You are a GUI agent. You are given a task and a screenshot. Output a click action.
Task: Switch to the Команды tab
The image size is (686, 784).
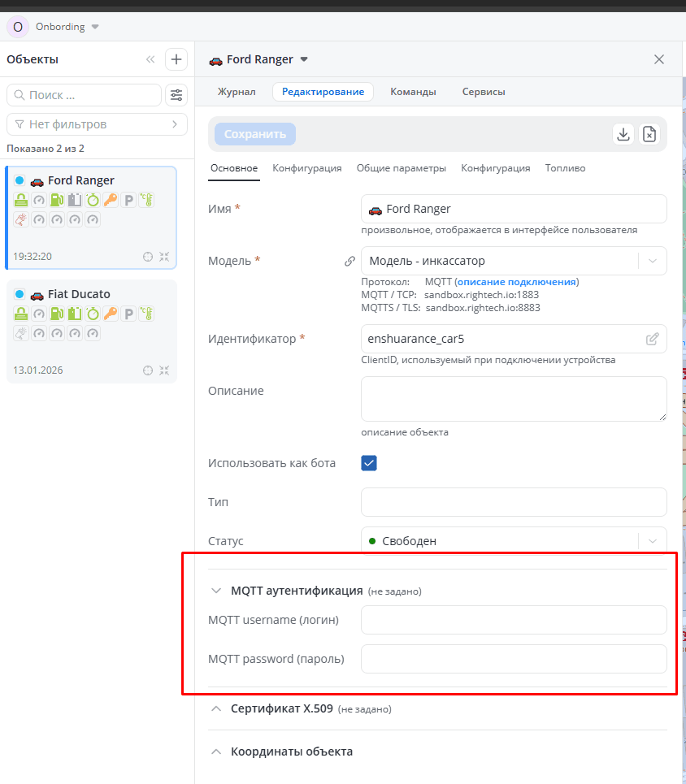click(x=413, y=92)
